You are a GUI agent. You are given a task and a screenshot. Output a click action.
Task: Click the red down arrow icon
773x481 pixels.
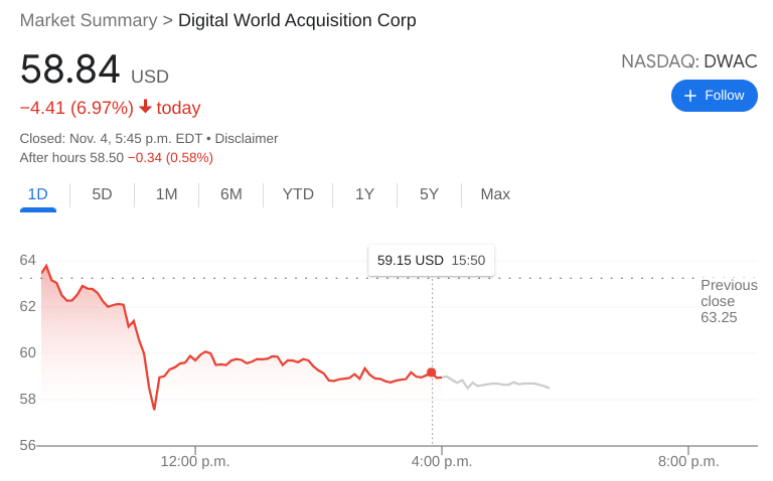pos(145,108)
